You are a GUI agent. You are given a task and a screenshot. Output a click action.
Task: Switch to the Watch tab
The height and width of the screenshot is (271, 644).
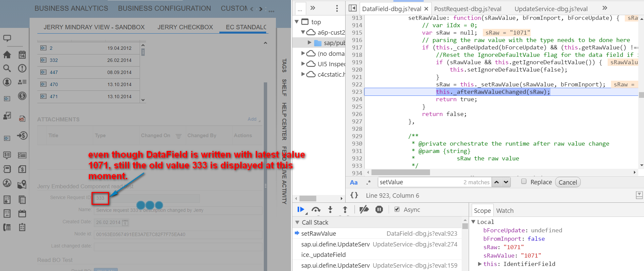505,211
